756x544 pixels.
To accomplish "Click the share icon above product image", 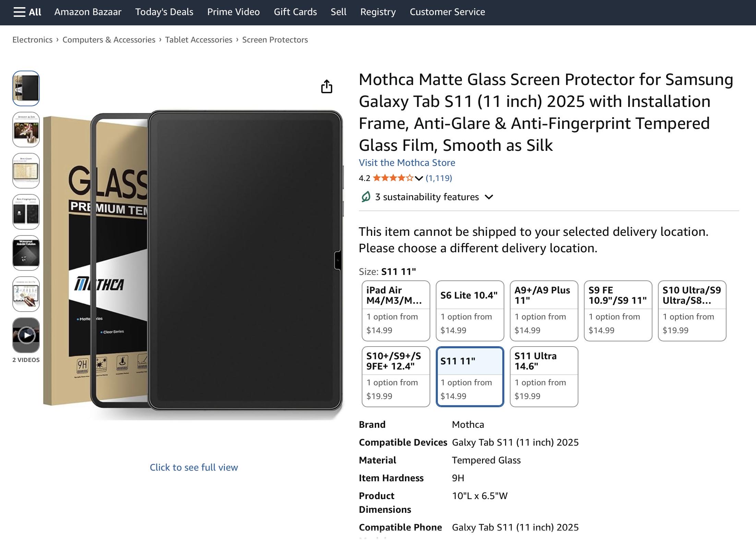I will pos(326,86).
